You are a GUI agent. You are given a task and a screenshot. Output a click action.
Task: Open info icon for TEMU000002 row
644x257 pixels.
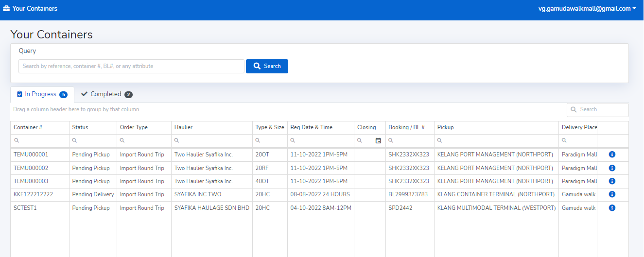(612, 168)
